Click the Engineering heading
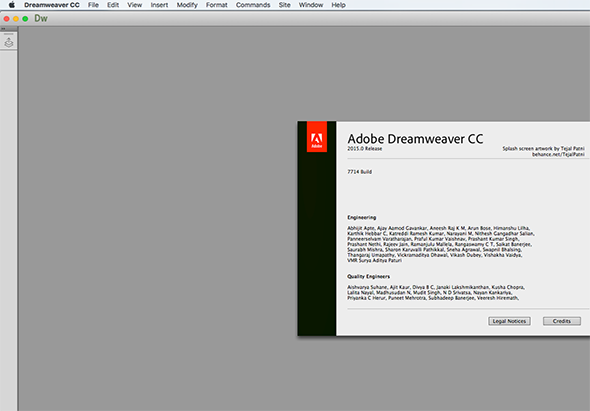 (362, 217)
